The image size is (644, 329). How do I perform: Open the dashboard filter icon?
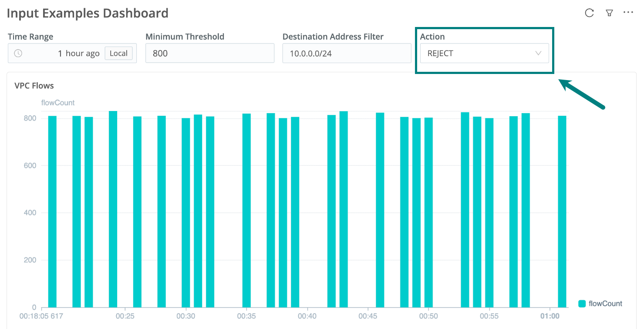tap(609, 13)
